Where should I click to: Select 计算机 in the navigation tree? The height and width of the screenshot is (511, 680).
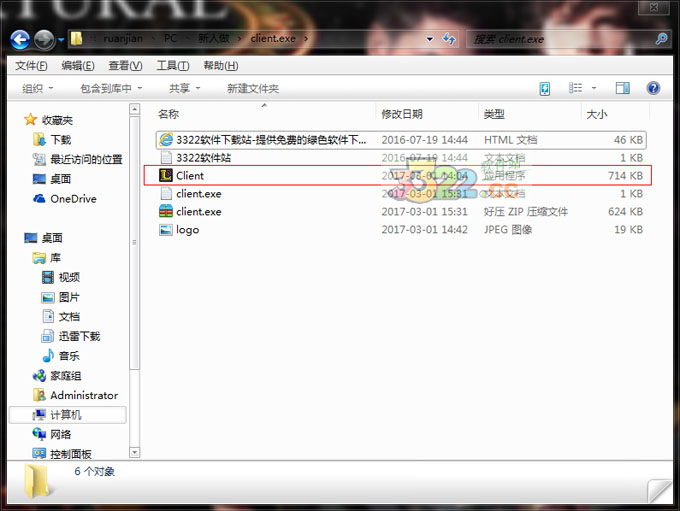[68, 415]
